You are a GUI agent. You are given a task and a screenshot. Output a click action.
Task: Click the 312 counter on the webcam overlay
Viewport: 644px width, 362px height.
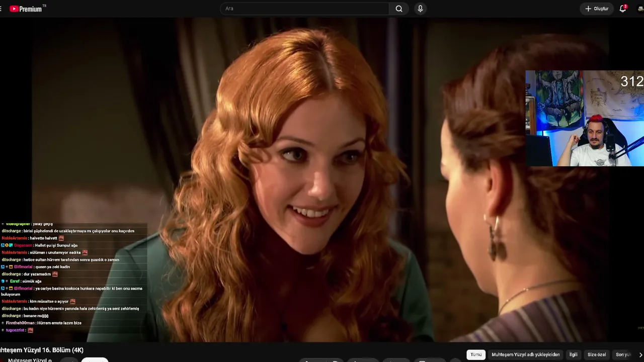point(632,81)
